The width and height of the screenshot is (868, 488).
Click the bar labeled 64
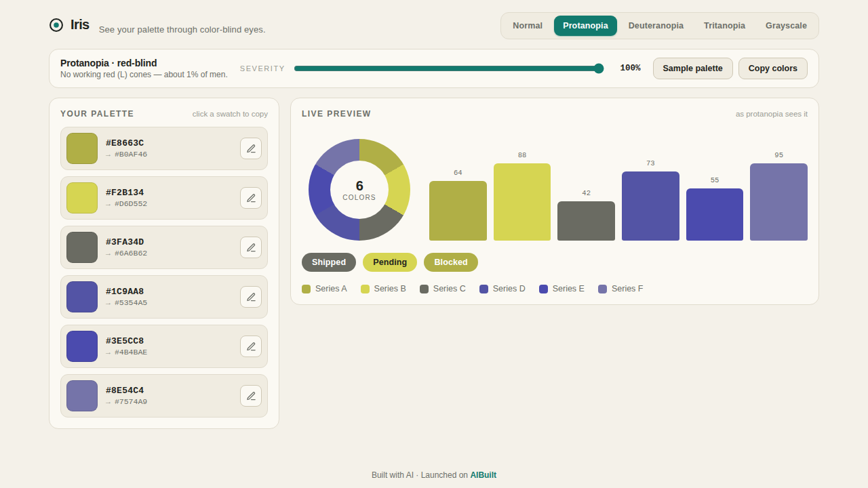pyautogui.click(x=458, y=211)
